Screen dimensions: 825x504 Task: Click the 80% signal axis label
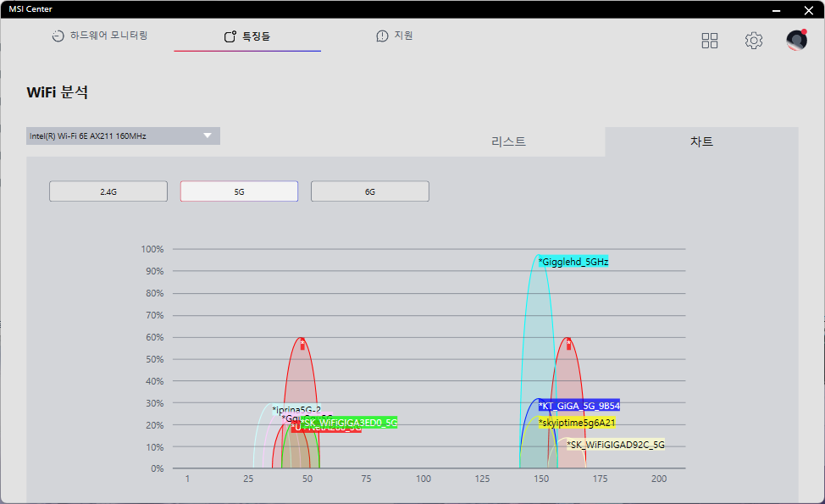(155, 294)
